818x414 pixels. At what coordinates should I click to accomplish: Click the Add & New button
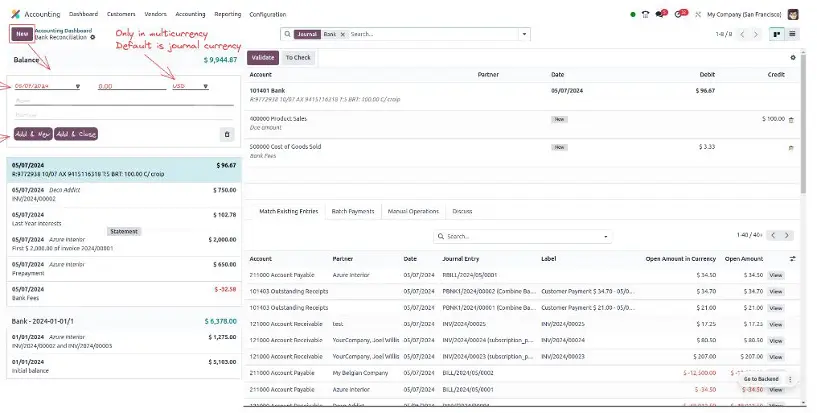click(x=33, y=135)
